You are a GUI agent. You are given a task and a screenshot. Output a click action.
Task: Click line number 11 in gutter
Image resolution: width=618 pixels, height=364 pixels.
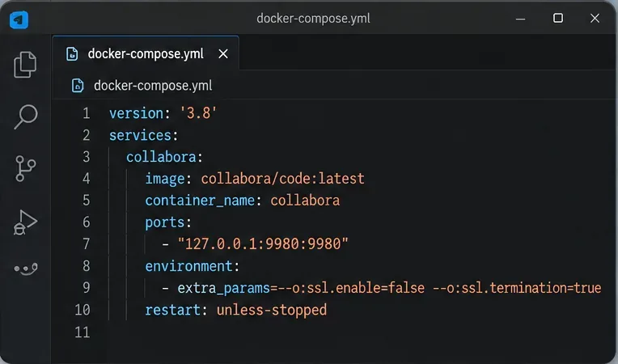[x=83, y=332]
